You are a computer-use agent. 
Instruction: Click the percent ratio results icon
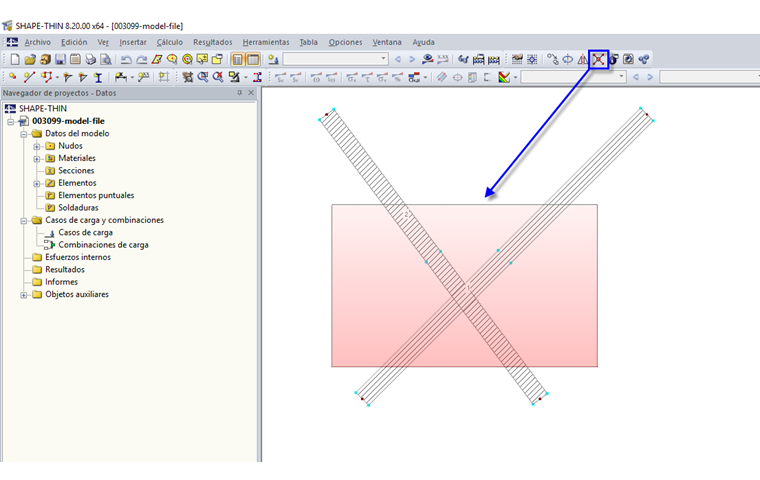[x=397, y=77]
